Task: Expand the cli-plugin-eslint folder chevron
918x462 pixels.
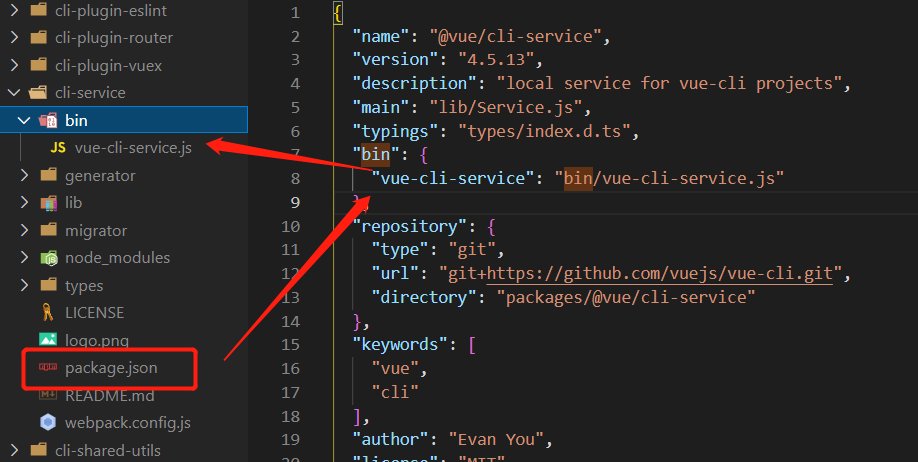Action: click(x=15, y=10)
